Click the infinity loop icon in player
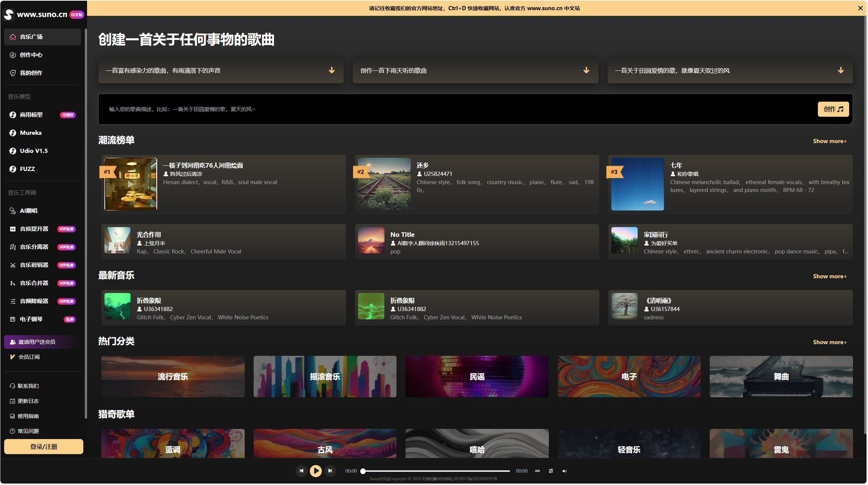 (537, 471)
